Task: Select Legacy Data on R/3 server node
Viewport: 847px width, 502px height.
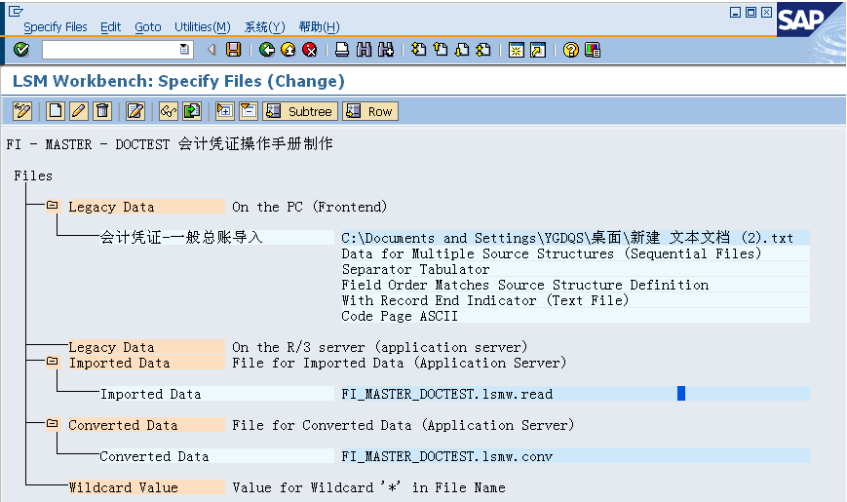Action: pyautogui.click(x=146, y=347)
